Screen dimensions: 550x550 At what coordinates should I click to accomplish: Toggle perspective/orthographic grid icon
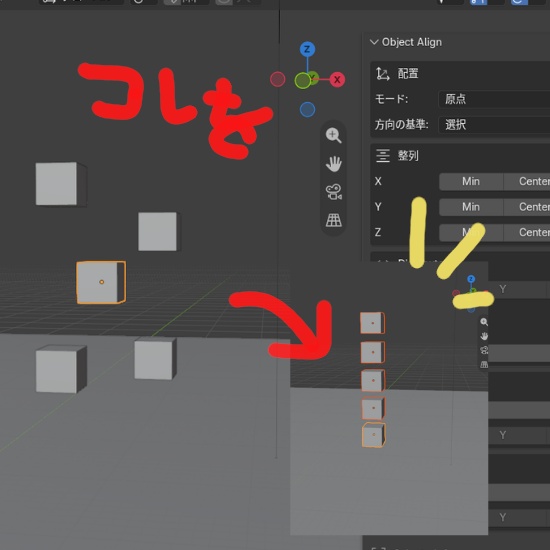[x=333, y=220]
